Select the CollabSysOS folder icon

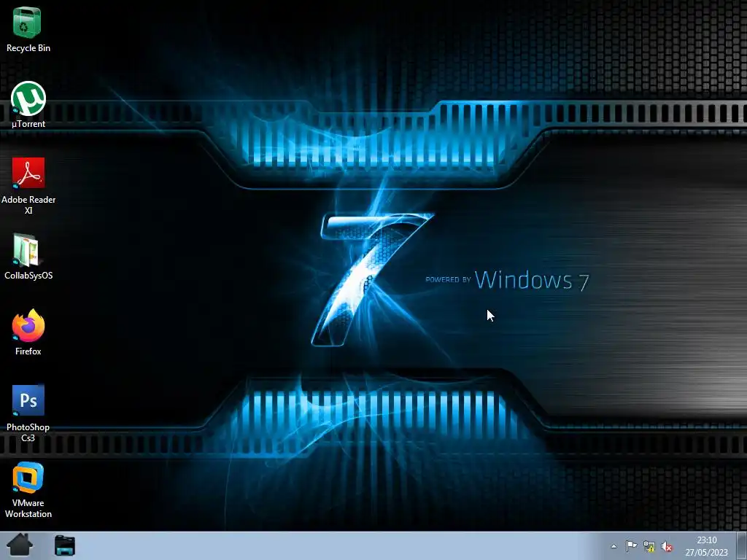(28, 256)
